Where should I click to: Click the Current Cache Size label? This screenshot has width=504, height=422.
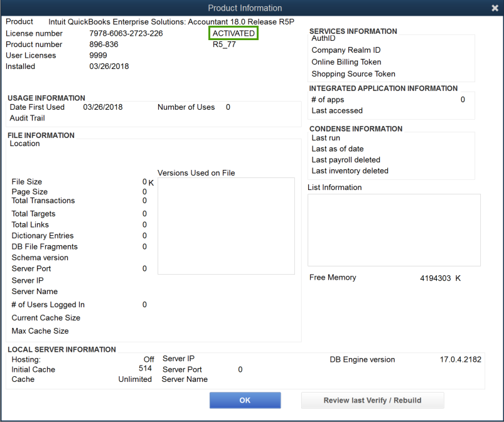[46, 318]
